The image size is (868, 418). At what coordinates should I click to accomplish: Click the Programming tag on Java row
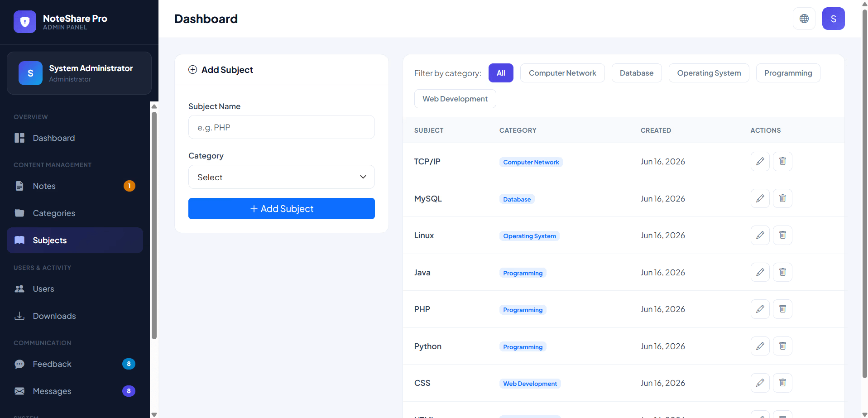click(523, 273)
